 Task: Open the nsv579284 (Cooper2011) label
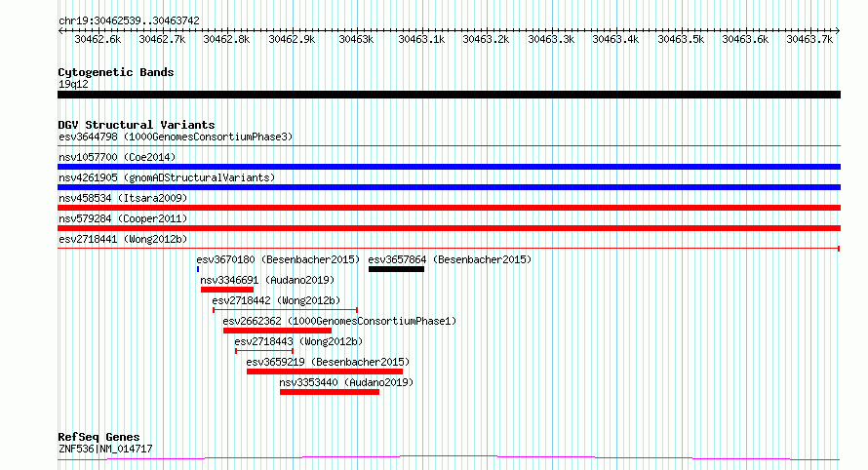click(123, 218)
